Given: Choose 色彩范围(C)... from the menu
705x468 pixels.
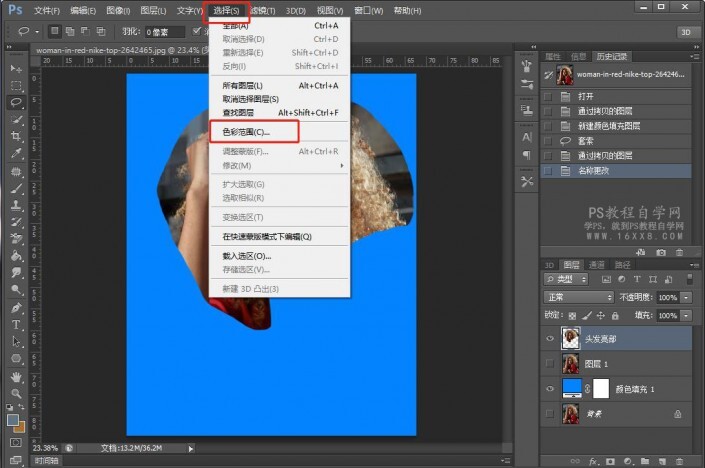Looking at the screenshot, I should [246, 132].
